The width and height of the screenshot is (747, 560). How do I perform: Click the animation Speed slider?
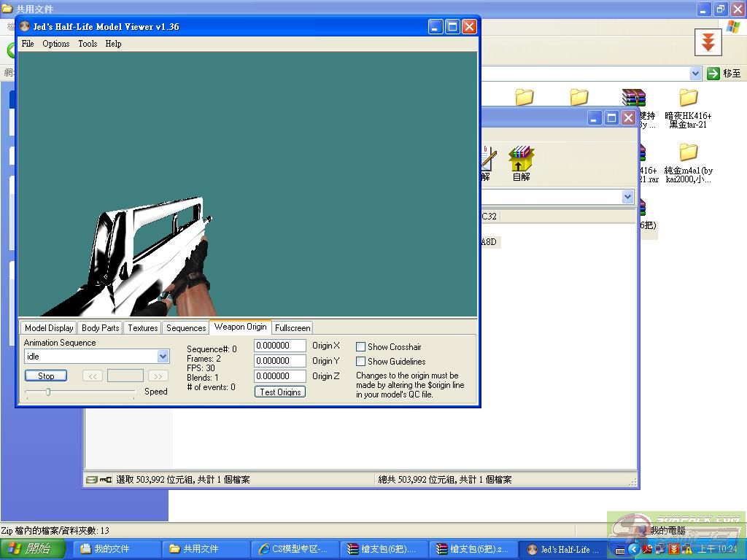click(x=48, y=392)
